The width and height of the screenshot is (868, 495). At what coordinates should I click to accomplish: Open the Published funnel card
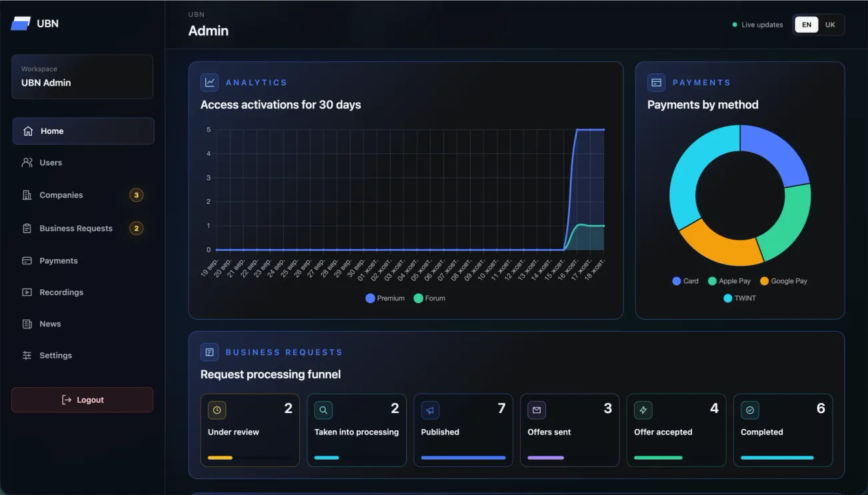[x=463, y=430]
